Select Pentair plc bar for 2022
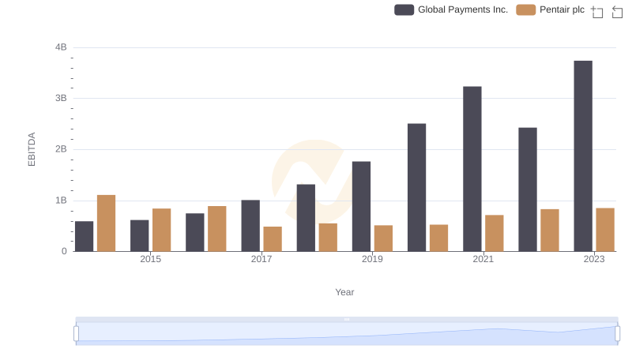632x364 pixels. (550, 231)
